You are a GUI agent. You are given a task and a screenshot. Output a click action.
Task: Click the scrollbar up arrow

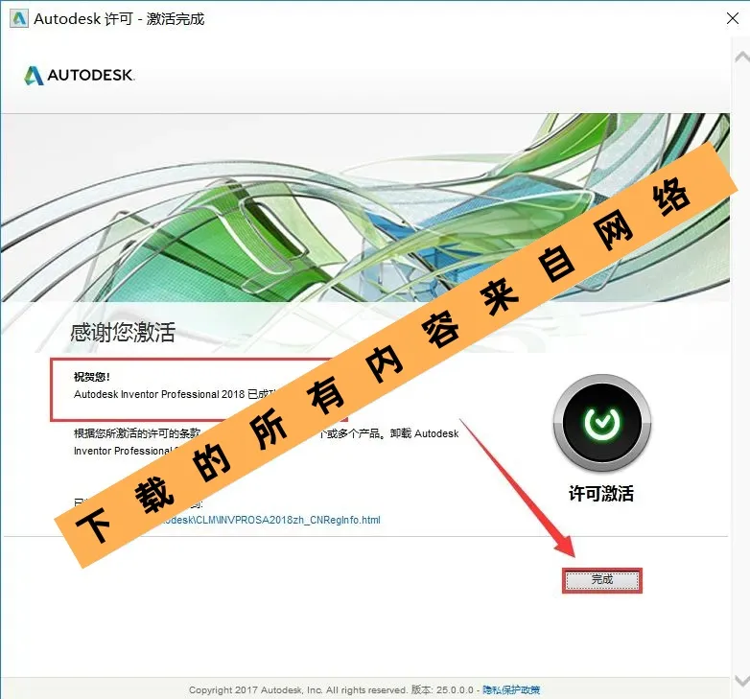(x=742, y=58)
